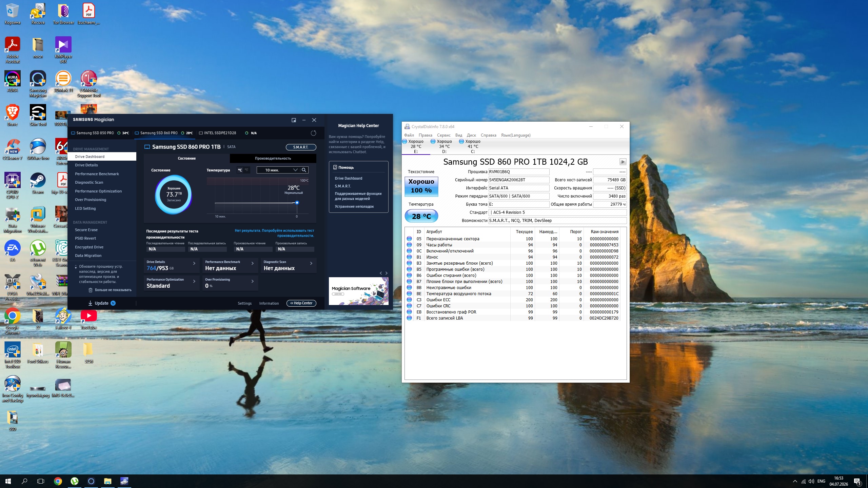The height and width of the screenshot is (488, 868).
Task: Click the serial number field S45ENGAK200628T
Action: point(519,180)
